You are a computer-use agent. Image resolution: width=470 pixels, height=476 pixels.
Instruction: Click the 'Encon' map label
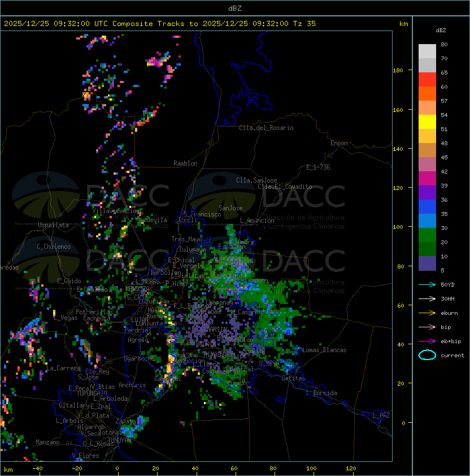[x=339, y=143]
